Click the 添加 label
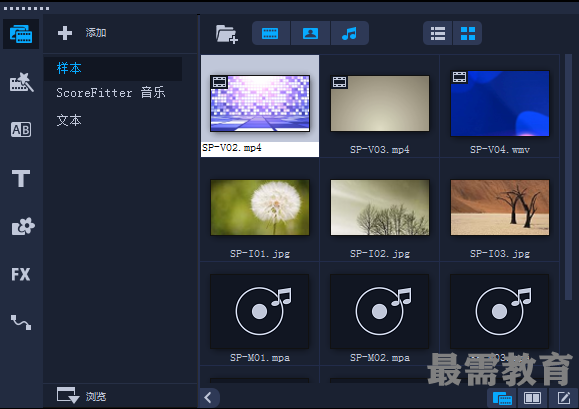The width and height of the screenshot is (579, 409). pos(96,33)
